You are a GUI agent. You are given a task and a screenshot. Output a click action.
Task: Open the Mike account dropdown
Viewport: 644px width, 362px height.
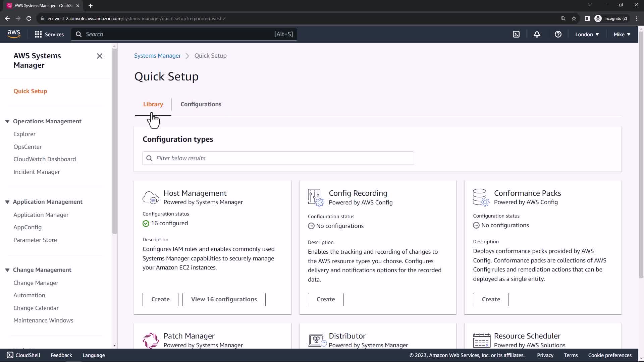click(x=622, y=34)
